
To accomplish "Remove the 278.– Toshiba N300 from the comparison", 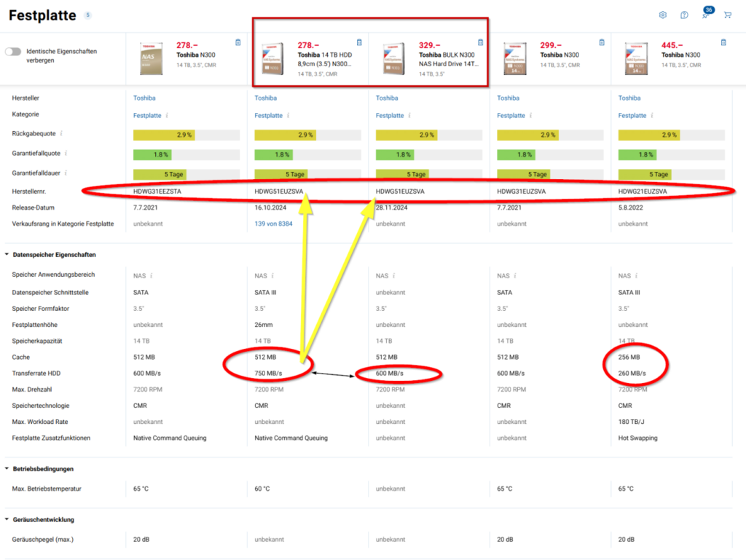I will (238, 42).
